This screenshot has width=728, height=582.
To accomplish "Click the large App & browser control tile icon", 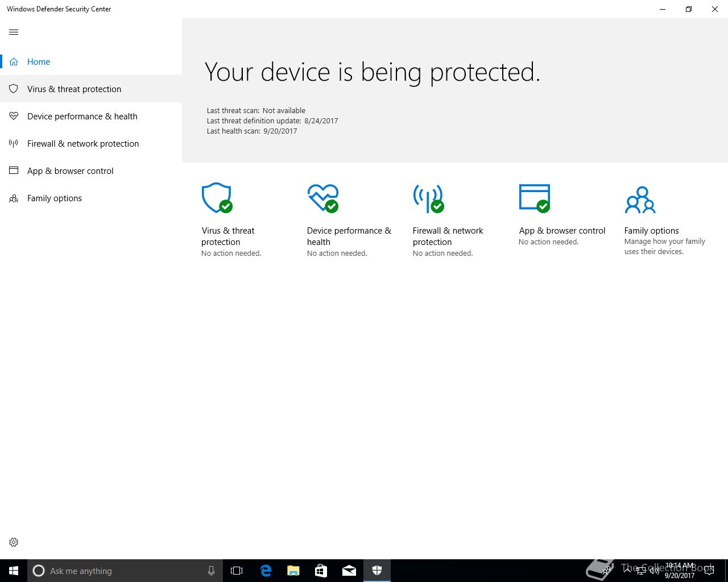I will click(535, 198).
